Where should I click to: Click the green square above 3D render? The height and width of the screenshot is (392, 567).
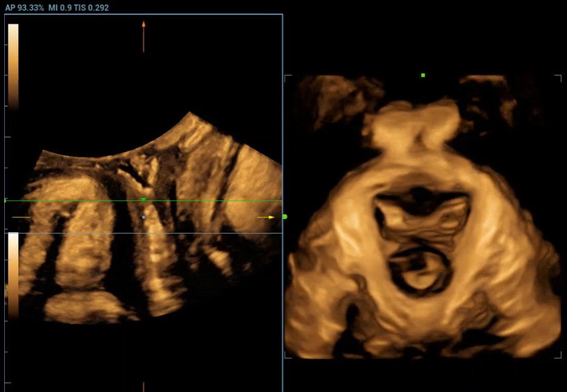pos(423,75)
